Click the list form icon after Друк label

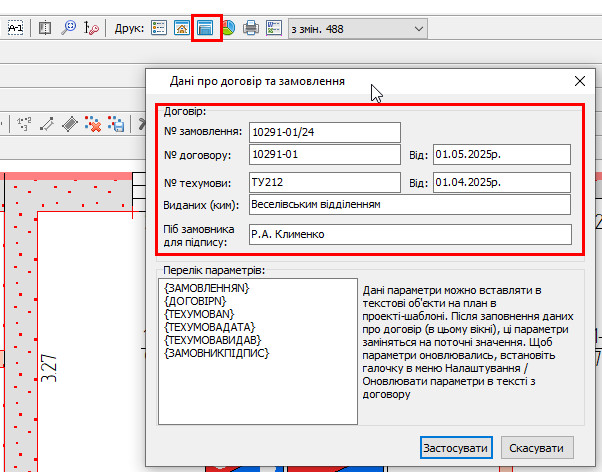coord(160,29)
